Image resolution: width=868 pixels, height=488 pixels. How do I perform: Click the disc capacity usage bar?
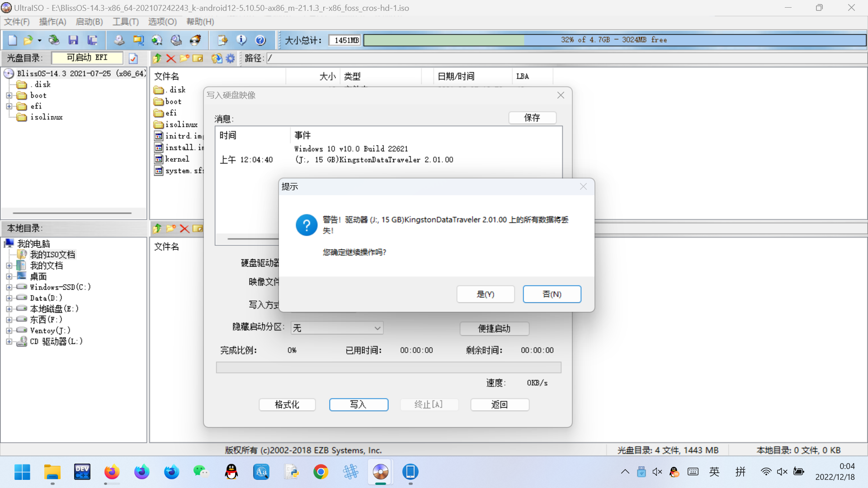pos(614,40)
